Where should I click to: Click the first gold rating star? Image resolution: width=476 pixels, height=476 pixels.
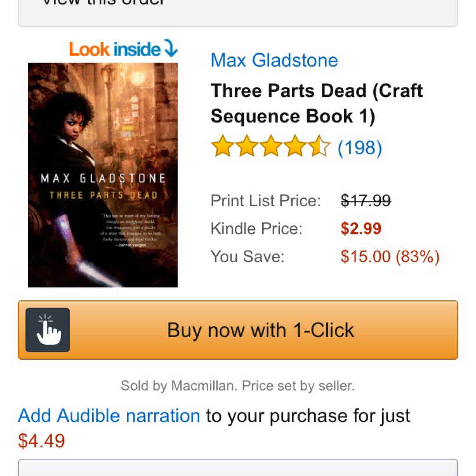click(221, 147)
